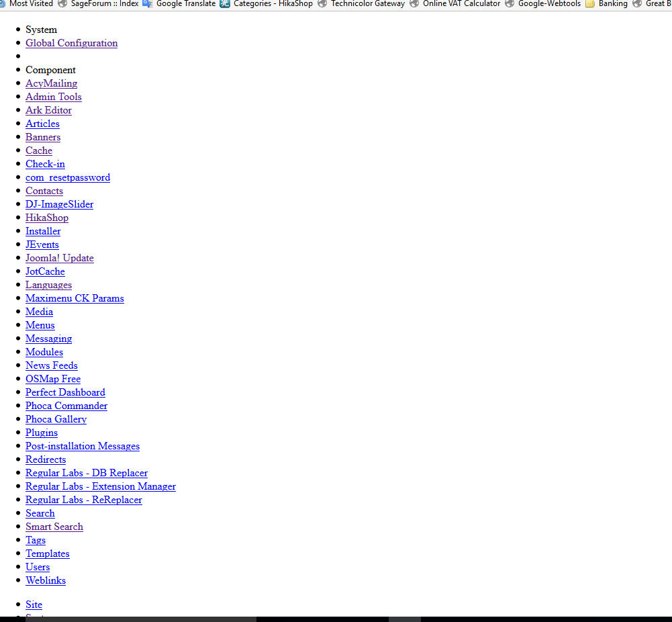
Task: Open the Cache link
Action: click(x=38, y=150)
